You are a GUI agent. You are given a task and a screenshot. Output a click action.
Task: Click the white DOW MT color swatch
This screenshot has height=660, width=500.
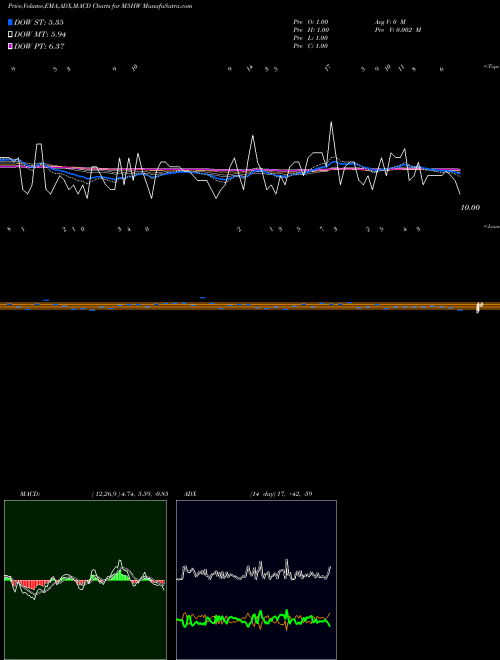[x=10, y=35]
